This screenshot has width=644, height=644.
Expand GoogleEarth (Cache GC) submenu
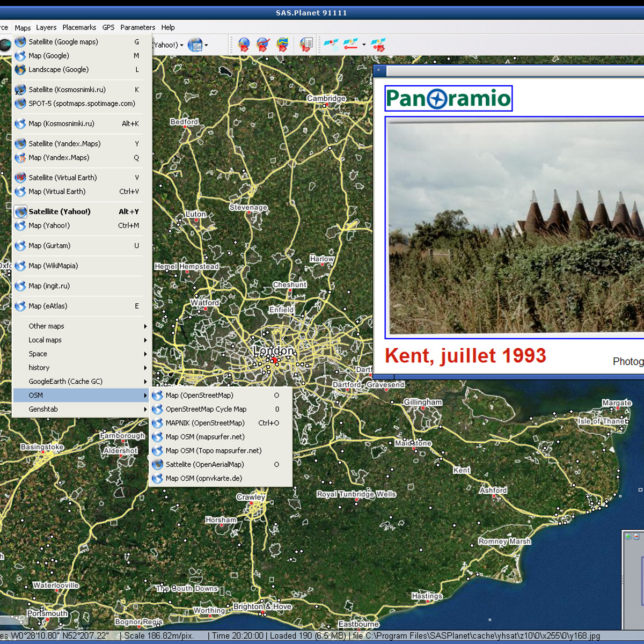(x=82, y=382)
